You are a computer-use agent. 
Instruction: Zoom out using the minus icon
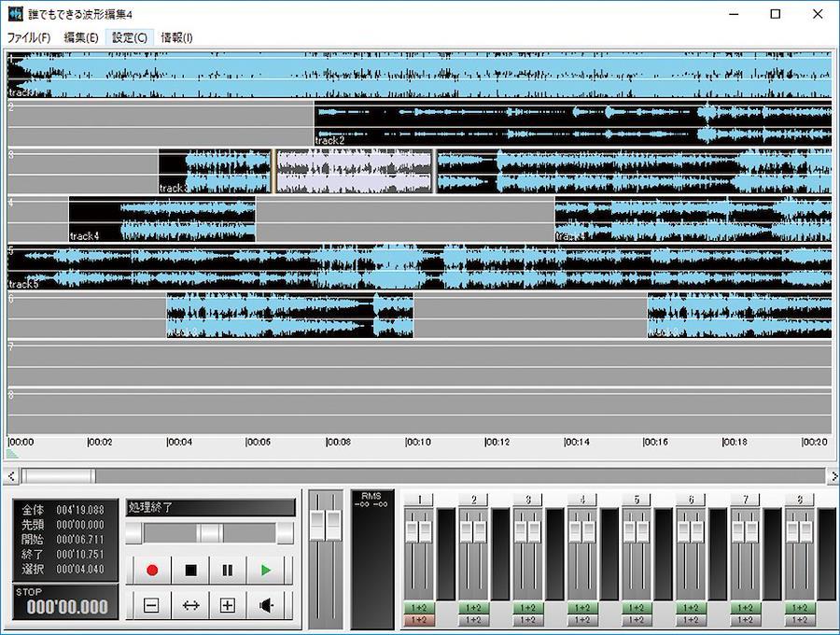[x=151, y=605]
